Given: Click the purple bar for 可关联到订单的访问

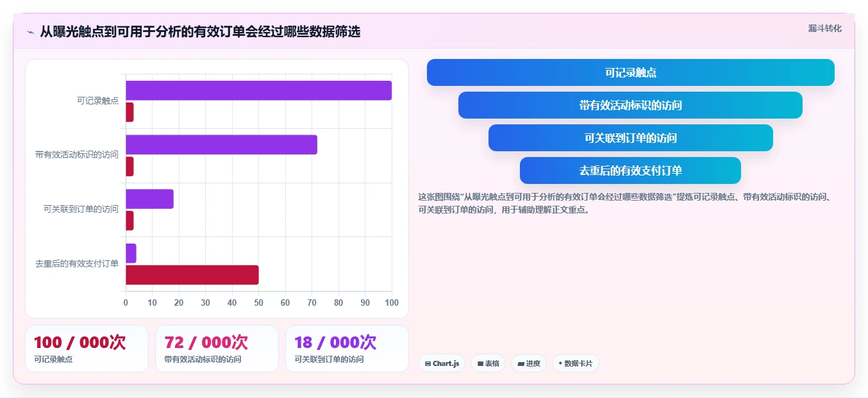Looking at the screenshot, I should pos(149,199).
